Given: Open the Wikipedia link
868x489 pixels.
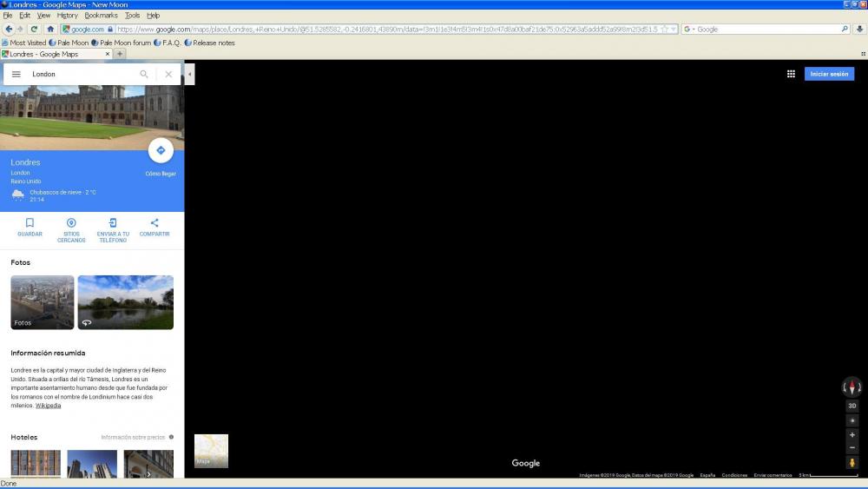Looking at the screenshot, I should click(x=48, y=406).
